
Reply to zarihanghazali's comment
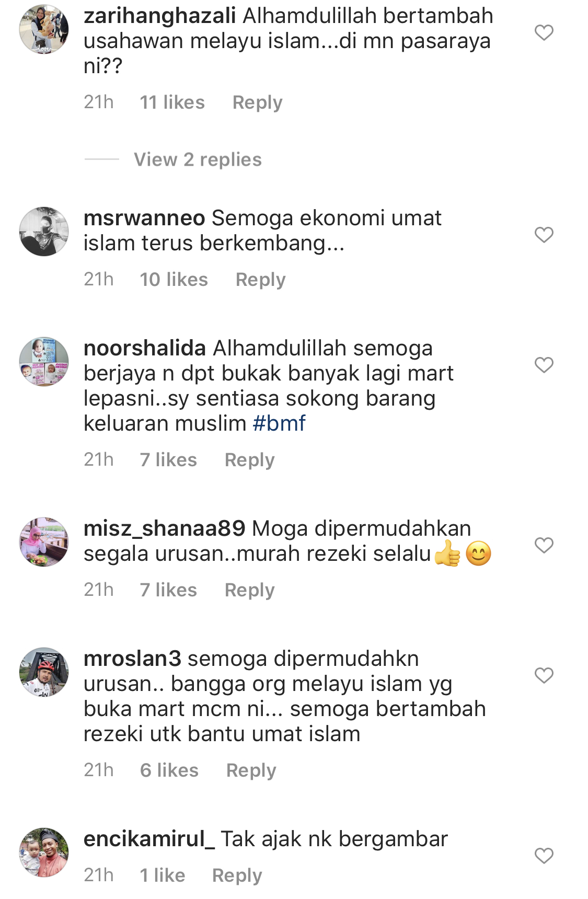point(258,102)
